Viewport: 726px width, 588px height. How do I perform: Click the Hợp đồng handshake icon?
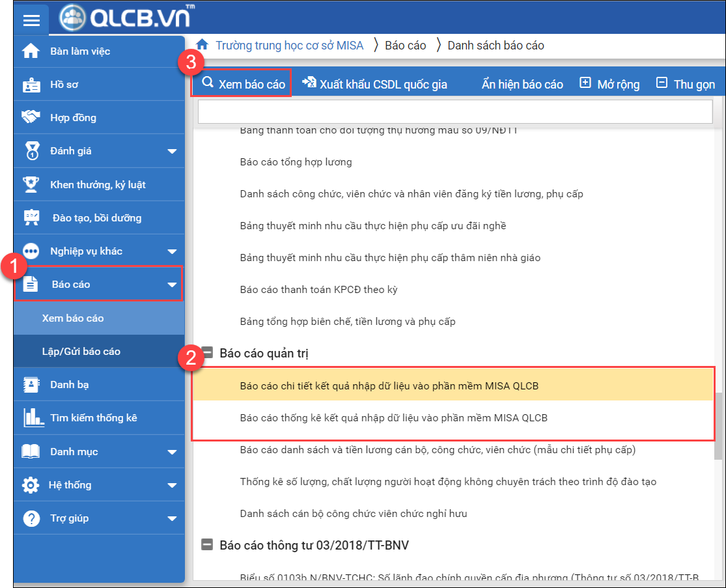pos(31,118)
